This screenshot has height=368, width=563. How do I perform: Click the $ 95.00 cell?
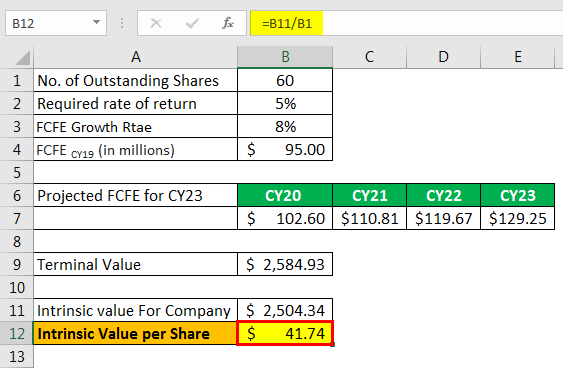pos(285,149)
